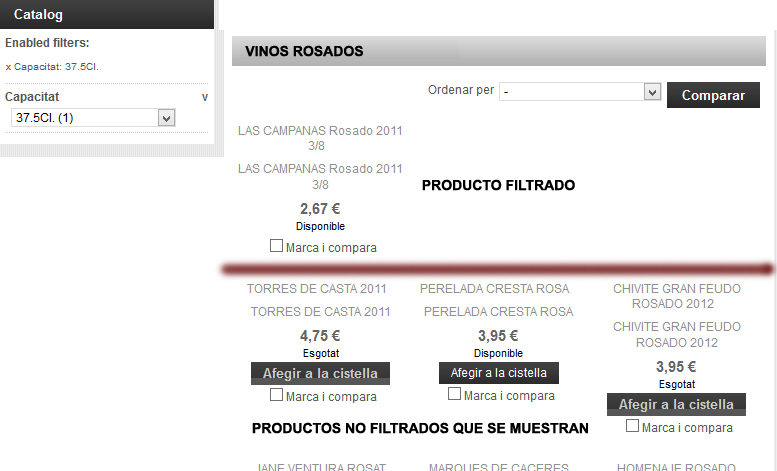Image resolution: width=777 pixels, height=471 pixels.
Task: Click the Catalog panel header
Action: (107, 14)
